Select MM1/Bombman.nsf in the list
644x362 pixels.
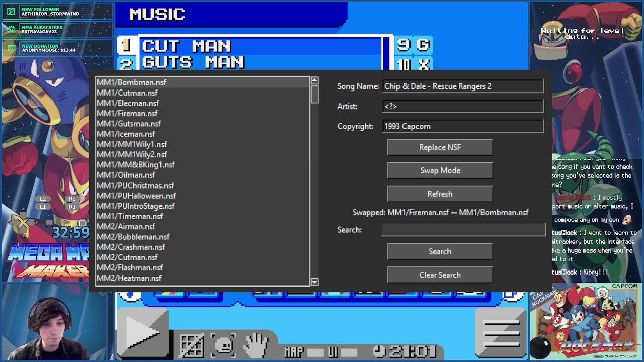(x=203, y=82)
